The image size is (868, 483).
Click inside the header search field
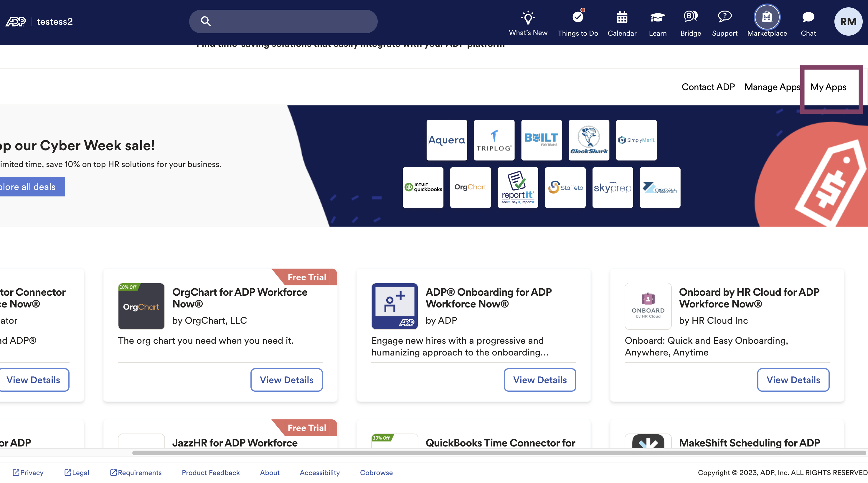pyautogui.click(x=283, y=21)
